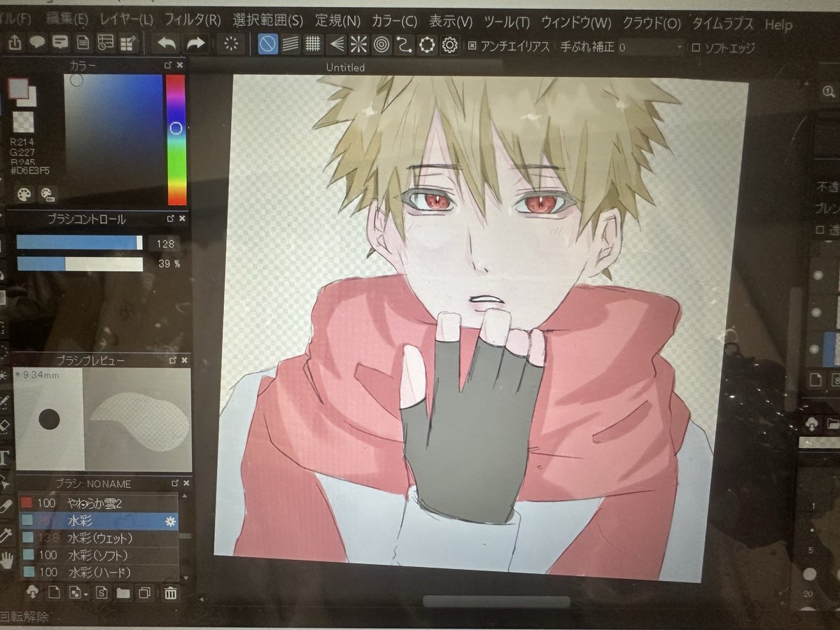
Task: Enable radial lines snap
Action: coord(358,45)
